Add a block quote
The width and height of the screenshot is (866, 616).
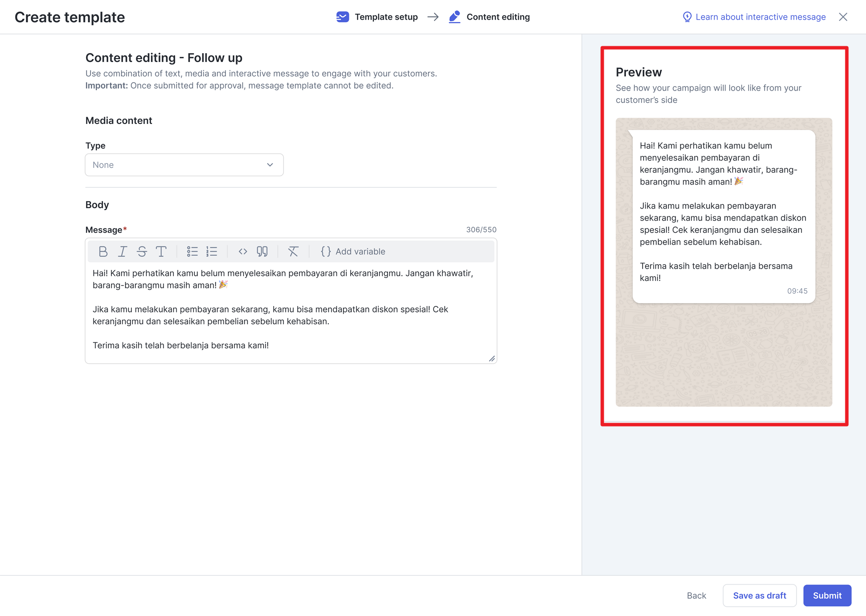(x=262, y=251)
